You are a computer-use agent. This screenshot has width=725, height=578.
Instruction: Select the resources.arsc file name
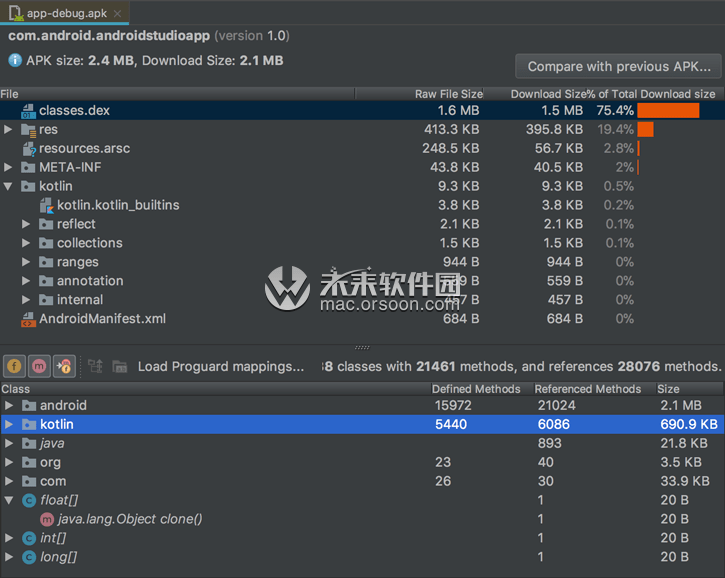point(85,148)
